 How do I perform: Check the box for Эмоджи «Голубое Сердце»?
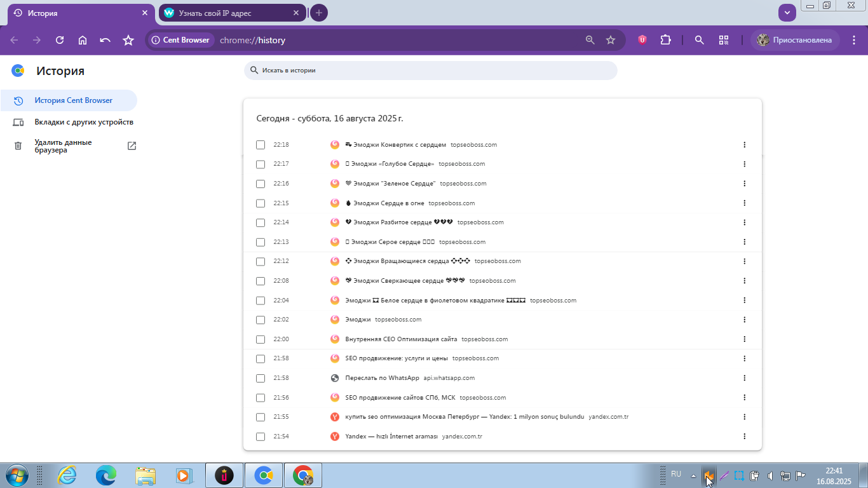pyautogui.click(x=261, y=164)
